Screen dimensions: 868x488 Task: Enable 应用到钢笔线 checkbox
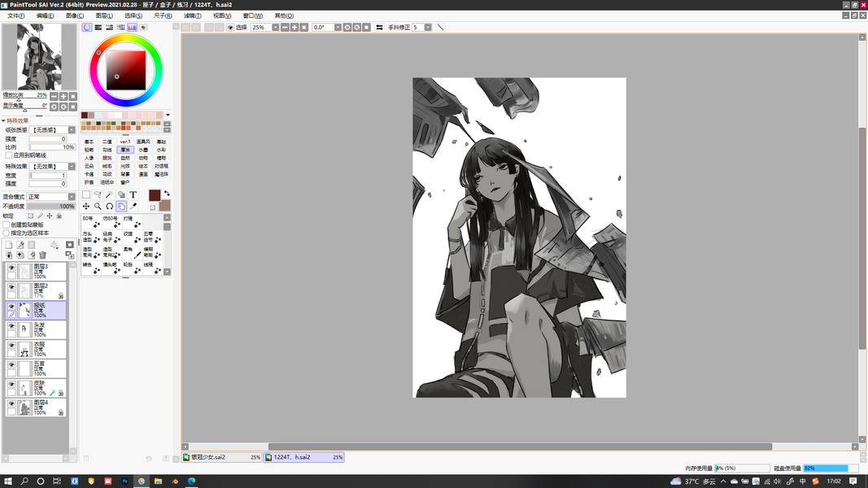9,155
